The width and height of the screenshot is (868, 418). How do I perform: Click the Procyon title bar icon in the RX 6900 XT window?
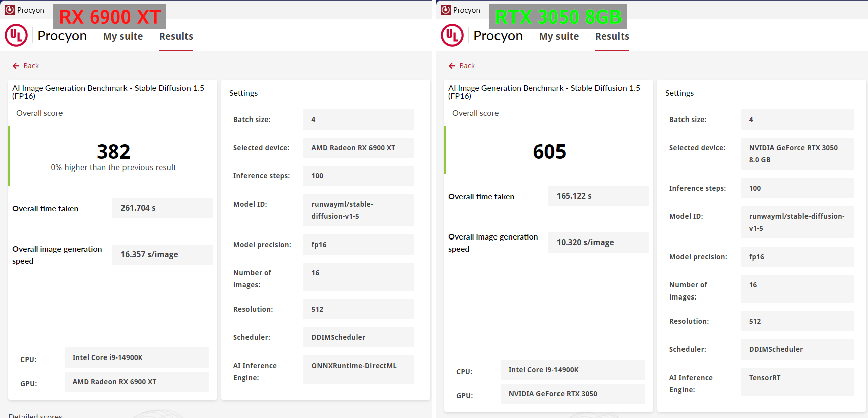[x=10, y=10]
